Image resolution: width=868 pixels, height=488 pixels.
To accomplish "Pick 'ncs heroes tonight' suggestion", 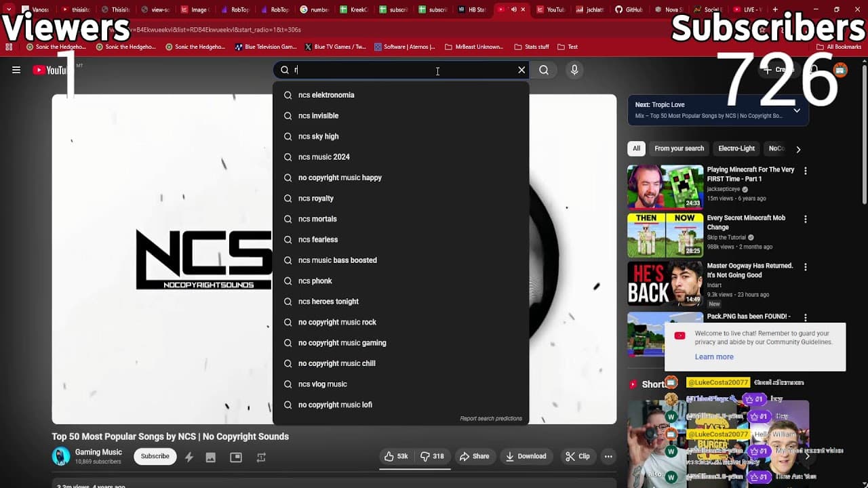I will (401, 302).
